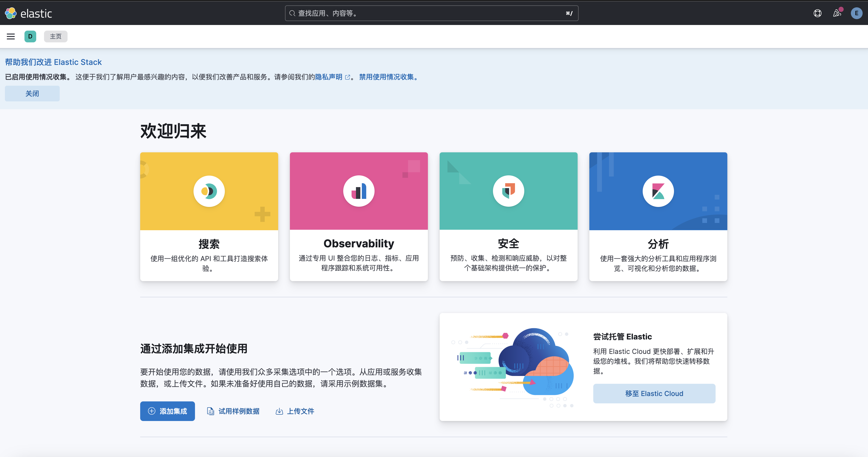Click the 添加集成 button
This screenshot has width=868, height=457.
167,411
